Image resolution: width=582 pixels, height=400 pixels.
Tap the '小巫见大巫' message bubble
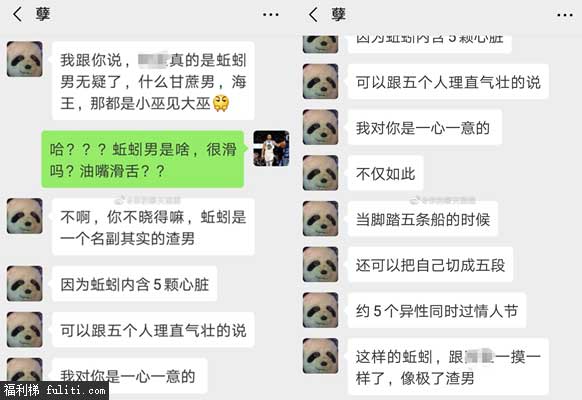pyautogui.click(x=153, y=81)
